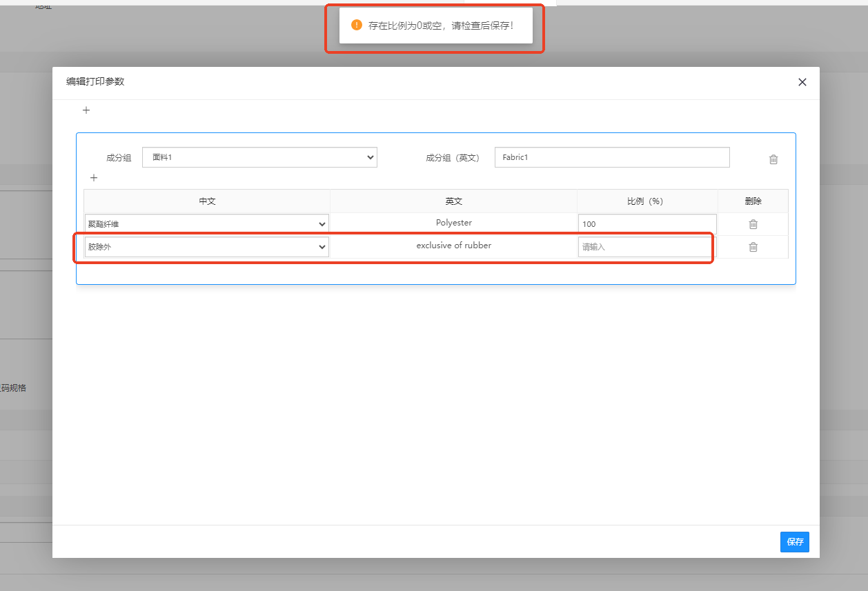Delete the exclusive of rubber row via trash icon
The width and height of the screenshot is (868, 591).
coord(753,247)
